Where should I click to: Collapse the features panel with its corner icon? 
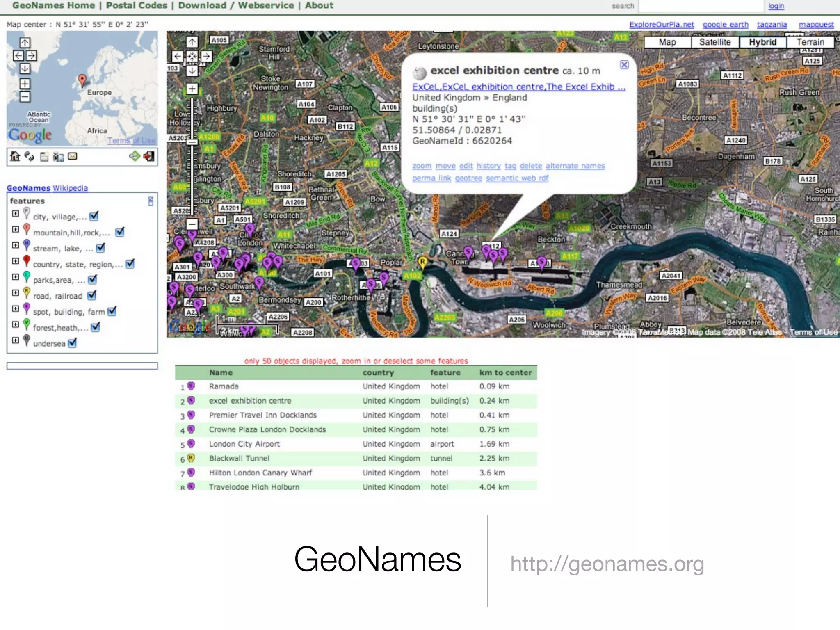151,201
